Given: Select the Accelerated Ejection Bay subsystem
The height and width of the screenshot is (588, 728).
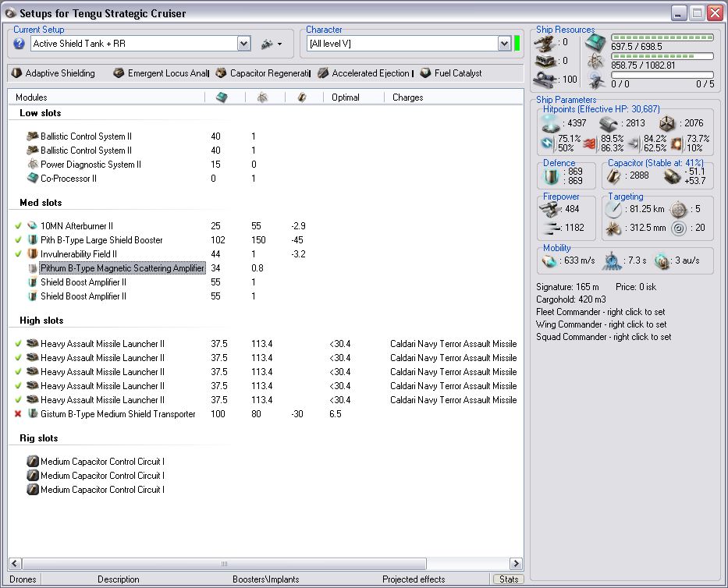Looking at the screenshot, I should [365, 73].
